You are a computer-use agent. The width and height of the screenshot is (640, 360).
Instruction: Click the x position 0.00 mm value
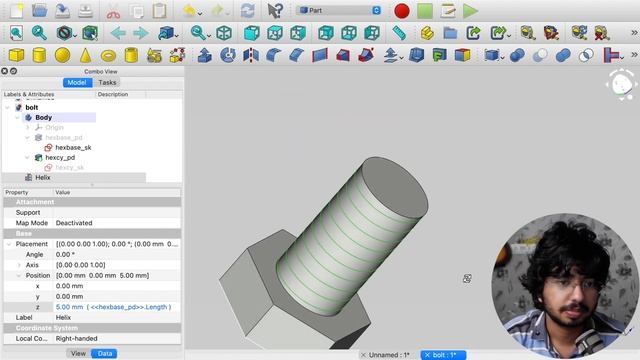[x=117, y=286]
